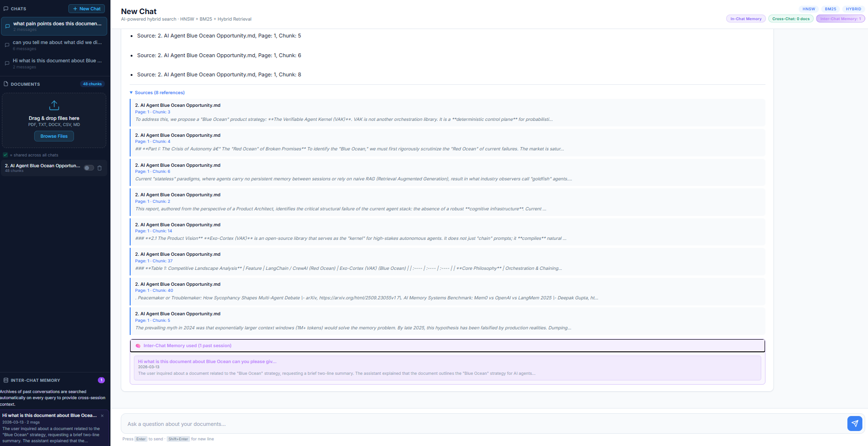Click the green 'shared across all chats' checkbox
868x446 pixels.
point(5,155)
